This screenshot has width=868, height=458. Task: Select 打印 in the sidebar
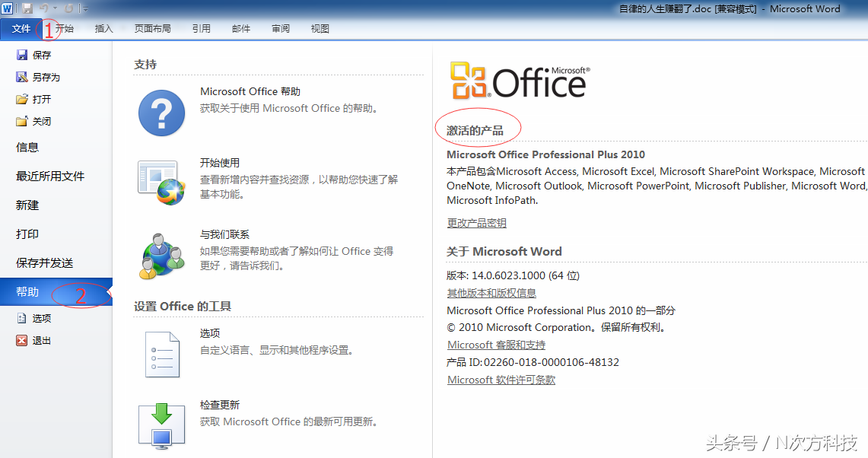click(x=27, y=233)
